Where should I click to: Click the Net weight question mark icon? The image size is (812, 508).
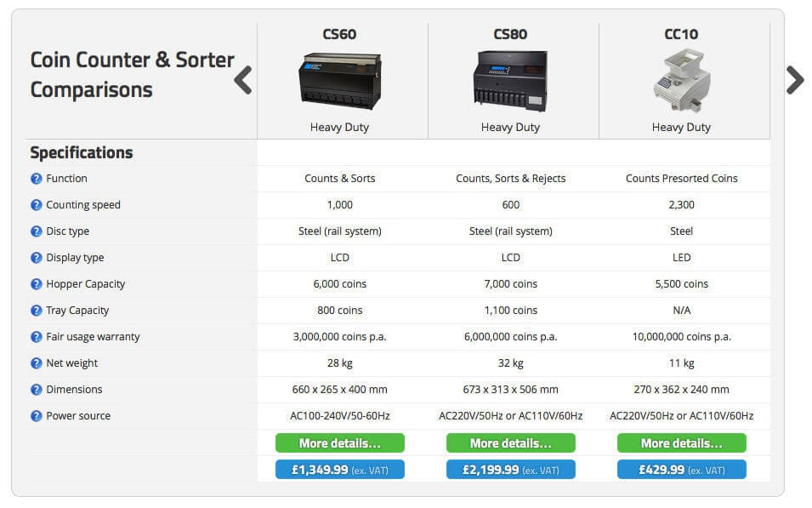click(37, 363)
